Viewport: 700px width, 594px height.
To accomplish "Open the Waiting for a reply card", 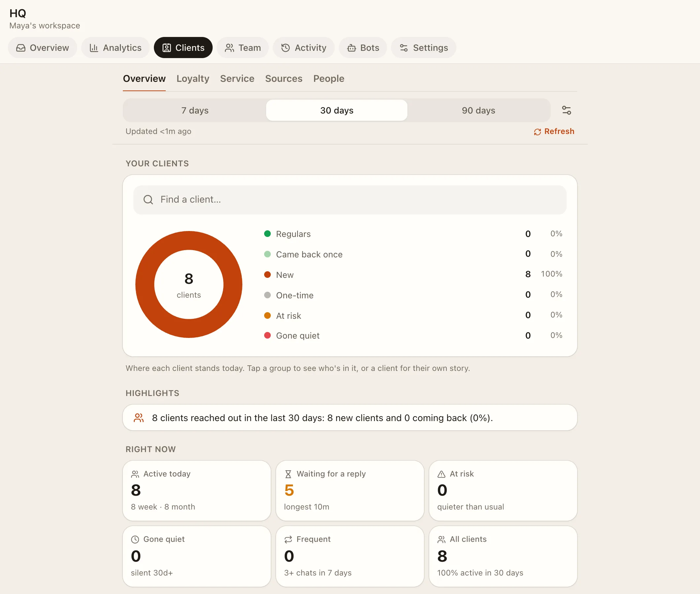I will [x=350, y=491].
